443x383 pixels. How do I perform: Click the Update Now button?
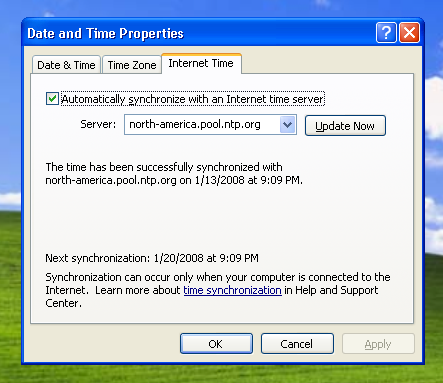tap(345, 126)
